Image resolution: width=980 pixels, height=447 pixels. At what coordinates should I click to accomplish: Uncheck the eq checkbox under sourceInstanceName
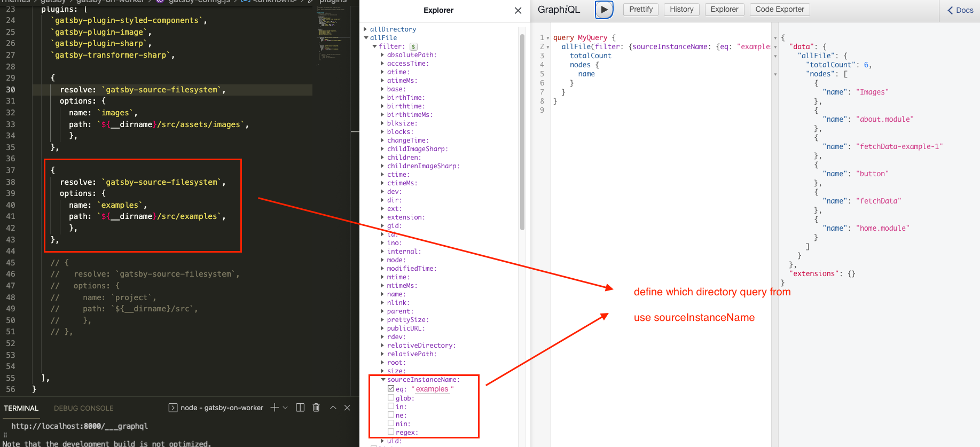coord(391,389)
